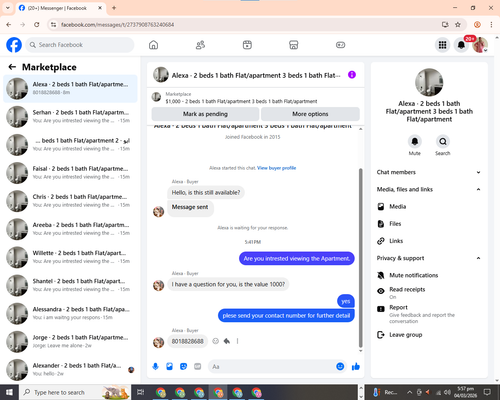Open Windows Start menu
This screenshot has height=400, width=500.
coord(9,392)
